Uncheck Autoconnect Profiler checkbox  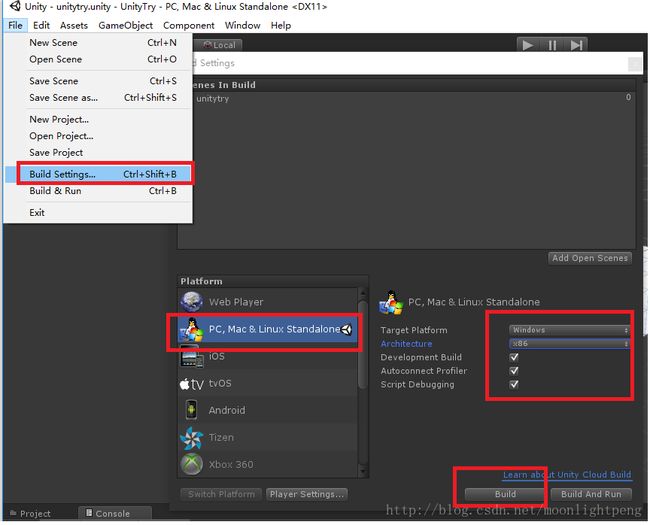(x=514, y=371)
